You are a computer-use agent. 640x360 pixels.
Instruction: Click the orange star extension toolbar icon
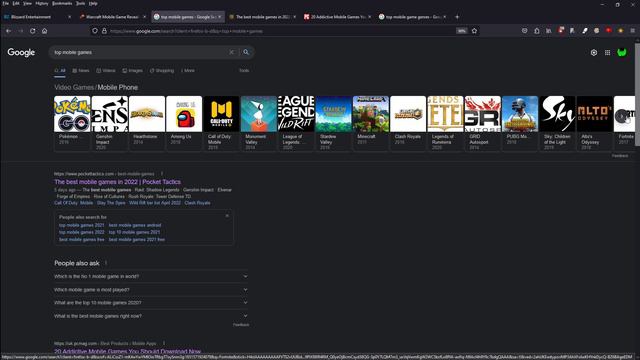pos(621,31)
